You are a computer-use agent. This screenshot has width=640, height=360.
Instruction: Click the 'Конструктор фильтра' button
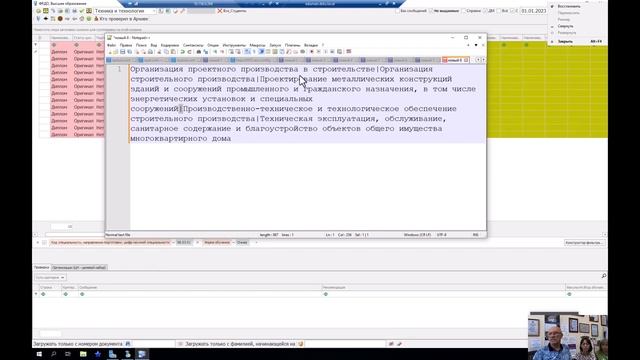(584, 242)
